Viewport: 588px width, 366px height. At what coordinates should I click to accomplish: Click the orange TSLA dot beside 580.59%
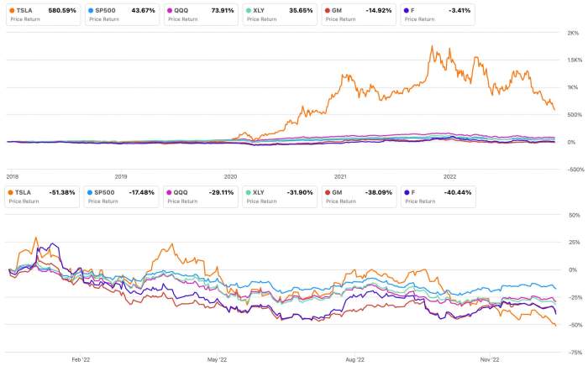pos(10,11)
